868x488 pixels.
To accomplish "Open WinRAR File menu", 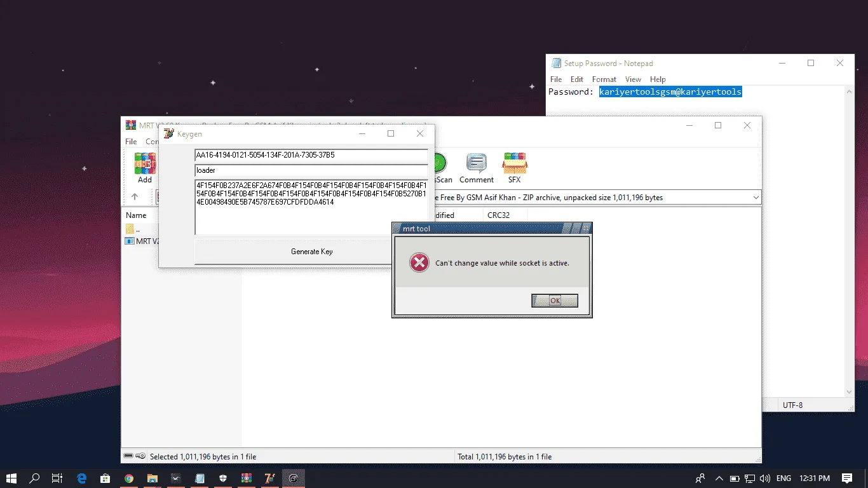I will 131,142.
